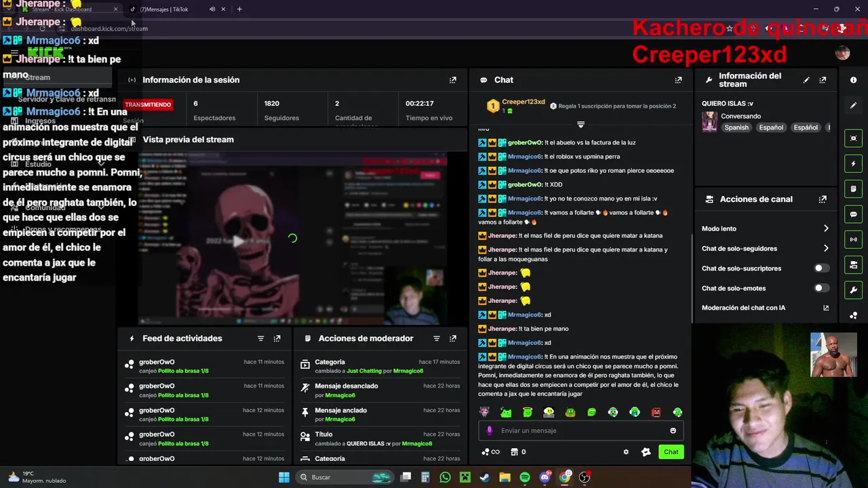Send message with green Chat button
The width and height of the screenshot is (868, 488).
(671, 452)
